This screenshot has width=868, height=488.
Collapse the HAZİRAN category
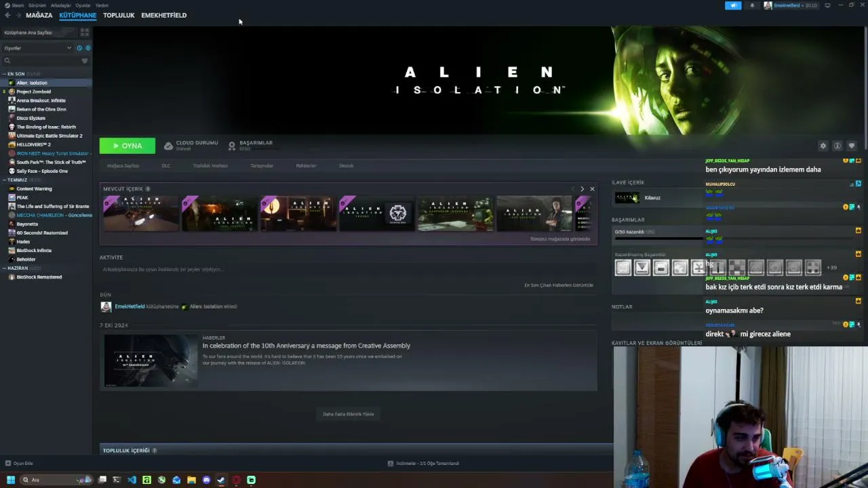coord(4,268)
